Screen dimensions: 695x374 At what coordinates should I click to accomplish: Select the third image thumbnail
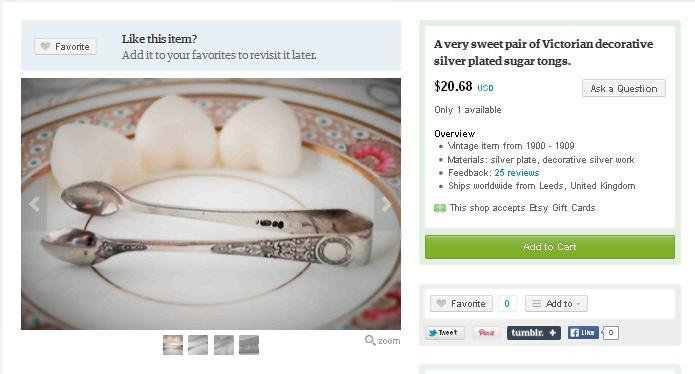point(224,345)
